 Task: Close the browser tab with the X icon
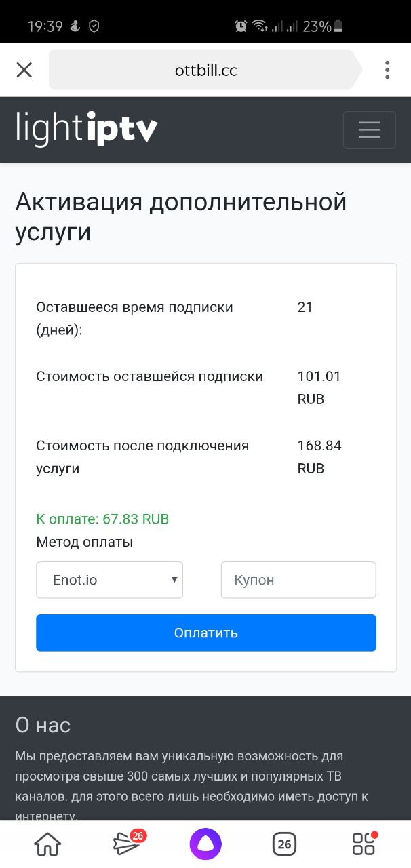(24, 70)
